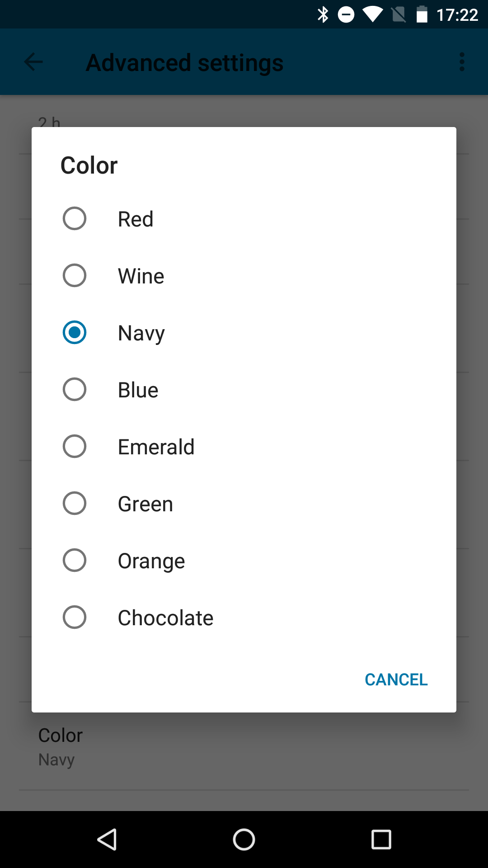Screen dimensions: 488x868
Task: Tap the Advanced settings title
Action: click(184, 62)
